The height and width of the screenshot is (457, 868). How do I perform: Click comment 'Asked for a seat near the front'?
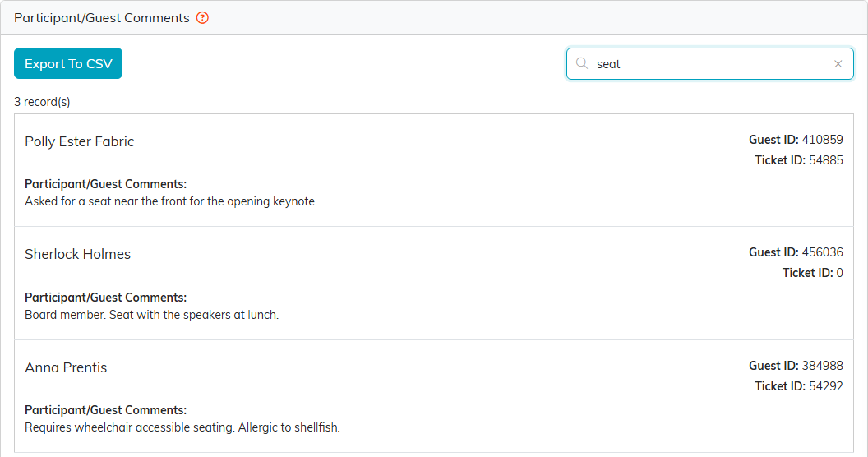coord(171,201)
